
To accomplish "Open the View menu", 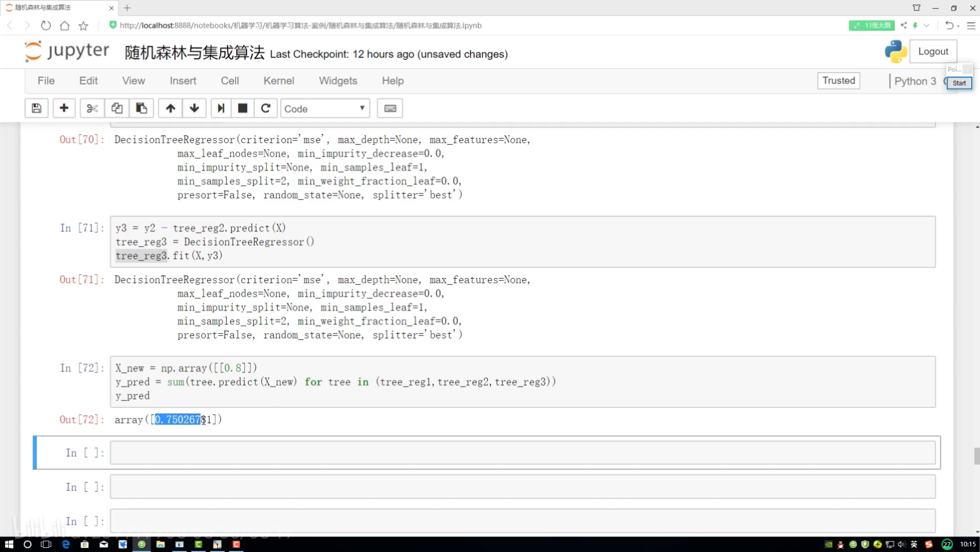I will 133,81.
